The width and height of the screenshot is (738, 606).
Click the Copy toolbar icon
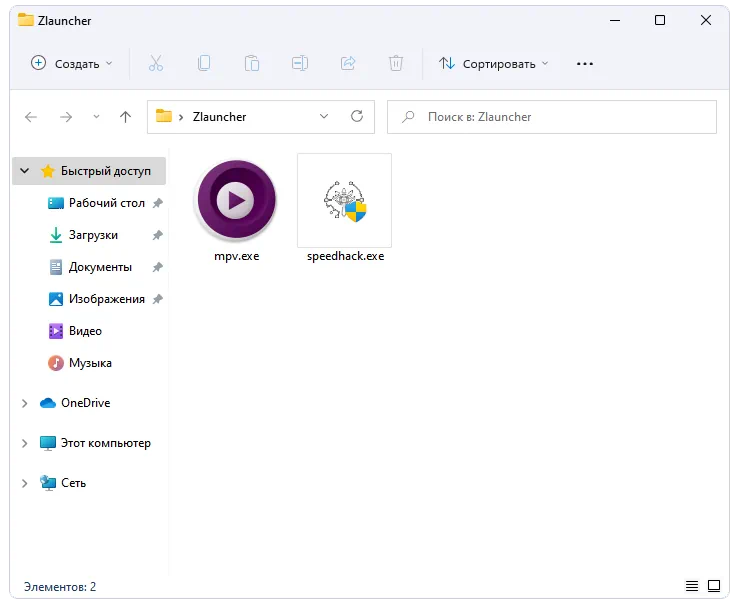pyautogui.click(x=204, y=63)
